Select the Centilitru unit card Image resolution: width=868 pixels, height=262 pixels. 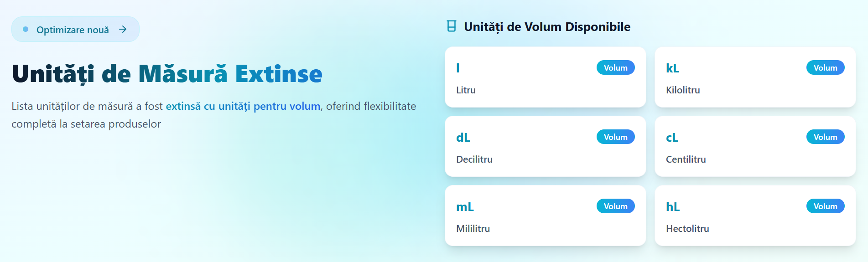[755, 146]
